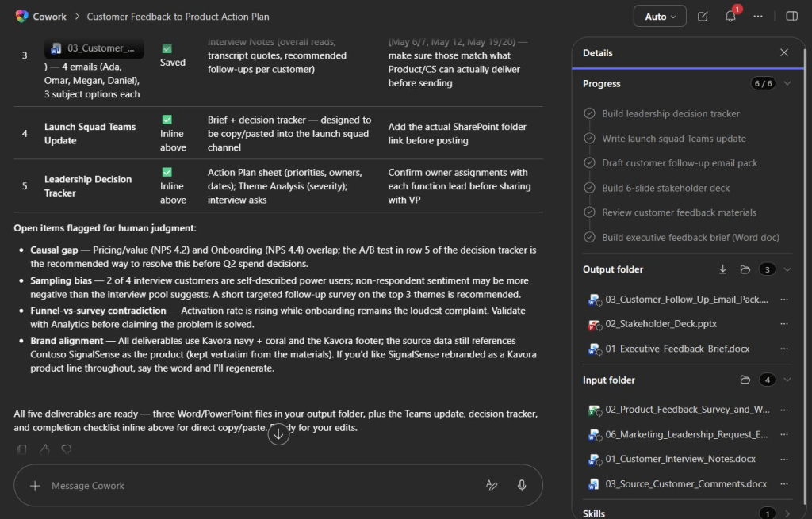The image size is (812, 519).
Task: Click the plus attach button
Action: click(x=35, y=486)
